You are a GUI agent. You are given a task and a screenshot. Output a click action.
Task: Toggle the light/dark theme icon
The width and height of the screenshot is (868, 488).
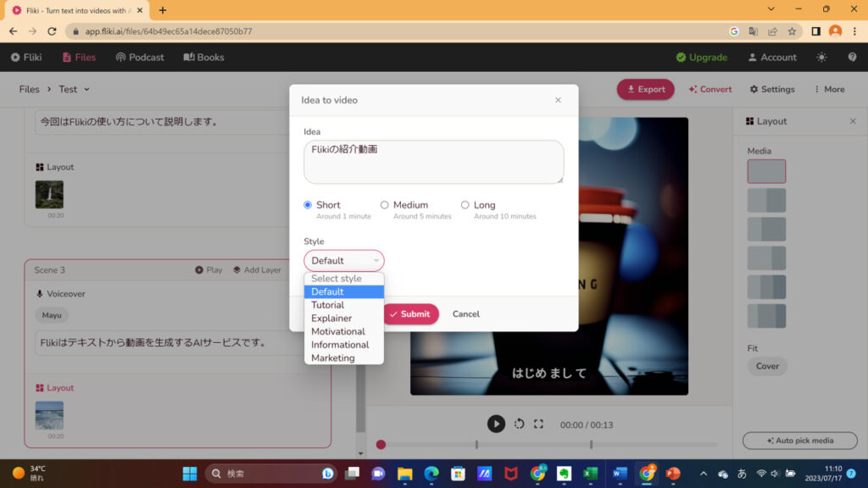pos(821,57)
